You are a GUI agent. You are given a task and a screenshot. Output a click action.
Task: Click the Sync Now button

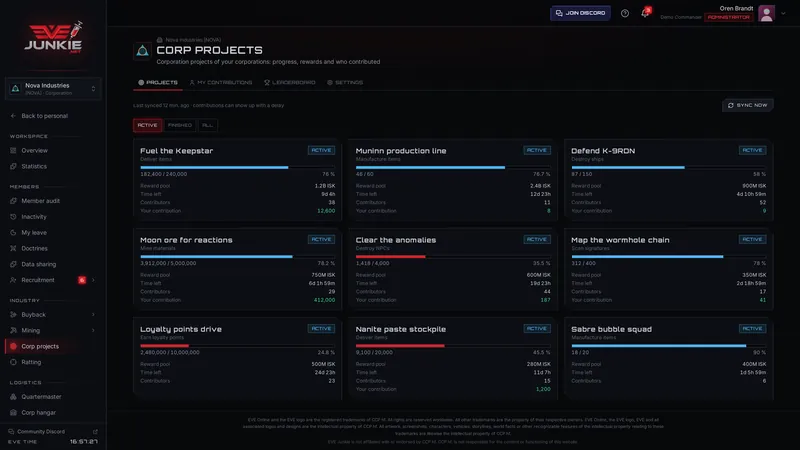click(x=747, y=105)
